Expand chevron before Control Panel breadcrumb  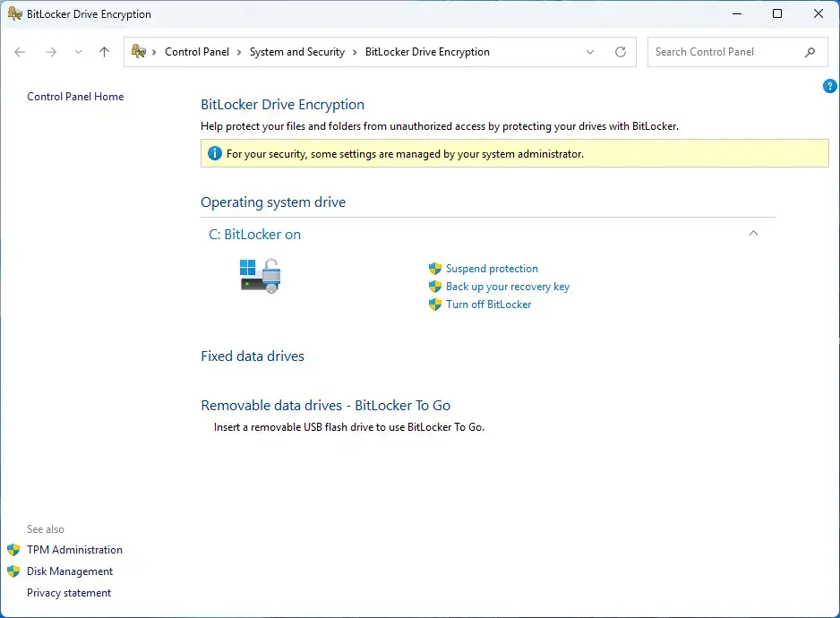[154, 52]
